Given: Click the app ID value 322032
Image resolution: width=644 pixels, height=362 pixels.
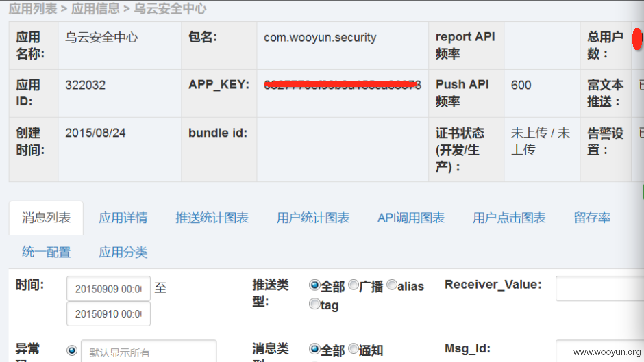Looking at the screenshot, I should click(x=85, y=85).
